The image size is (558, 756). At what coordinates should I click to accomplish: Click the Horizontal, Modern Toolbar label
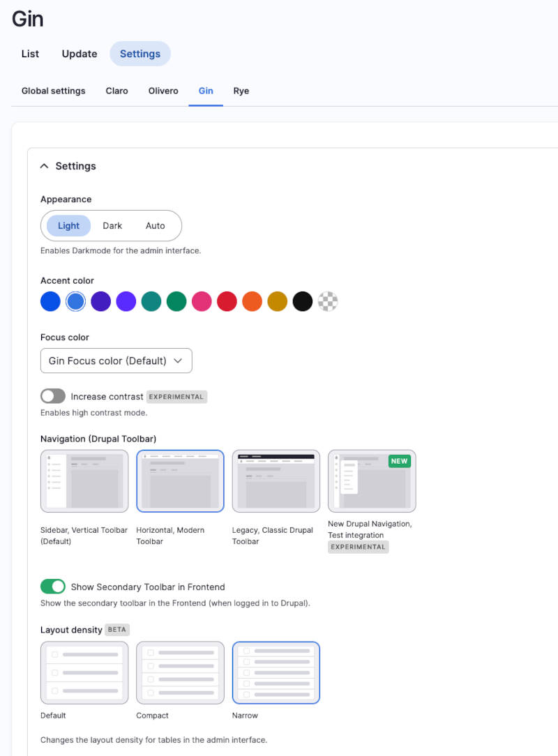pos(170,536)
